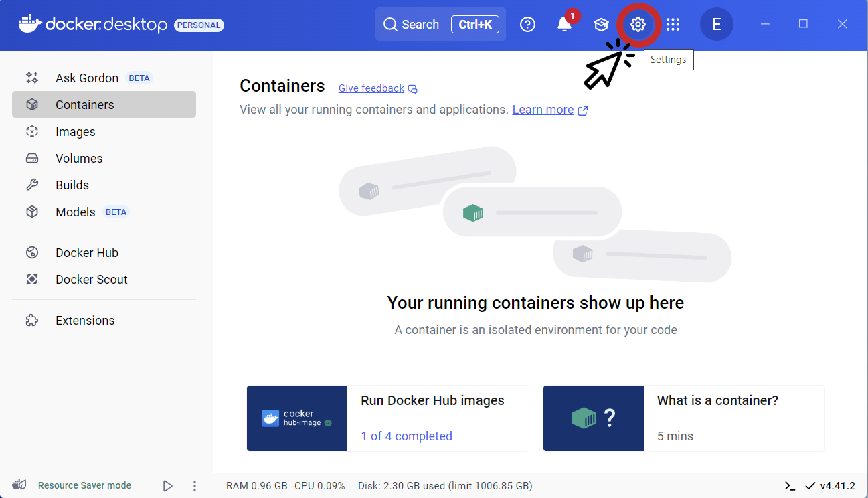
Task: Open the Settings gear
Action: pyautogui.click(x=637, y=24)
